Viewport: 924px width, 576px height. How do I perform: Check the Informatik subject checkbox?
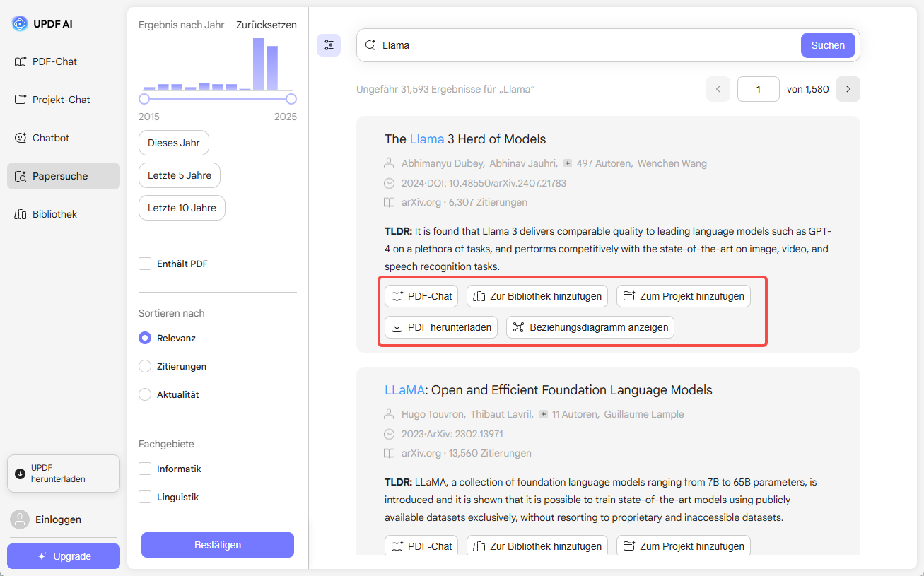click(145, 469)
